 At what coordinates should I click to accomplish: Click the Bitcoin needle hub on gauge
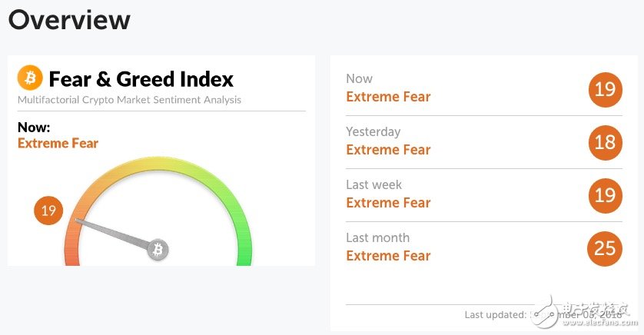[x=158, y=249]
